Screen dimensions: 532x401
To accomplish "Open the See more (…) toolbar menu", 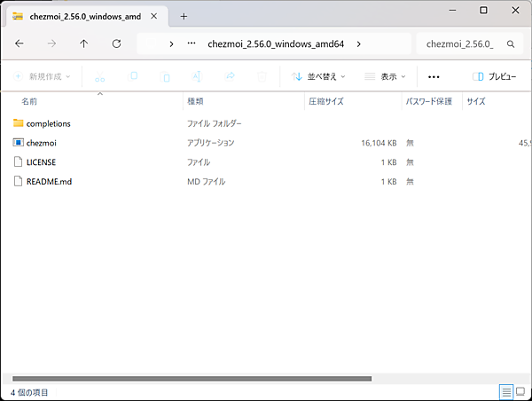I will click(x=434, y=77).
